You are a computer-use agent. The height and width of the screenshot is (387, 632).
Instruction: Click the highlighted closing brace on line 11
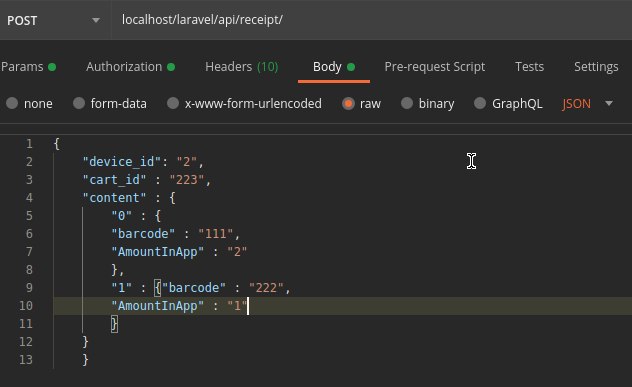114,324
